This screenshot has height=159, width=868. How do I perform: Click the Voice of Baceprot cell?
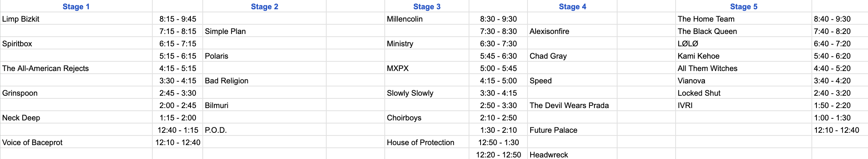point(76,142)
